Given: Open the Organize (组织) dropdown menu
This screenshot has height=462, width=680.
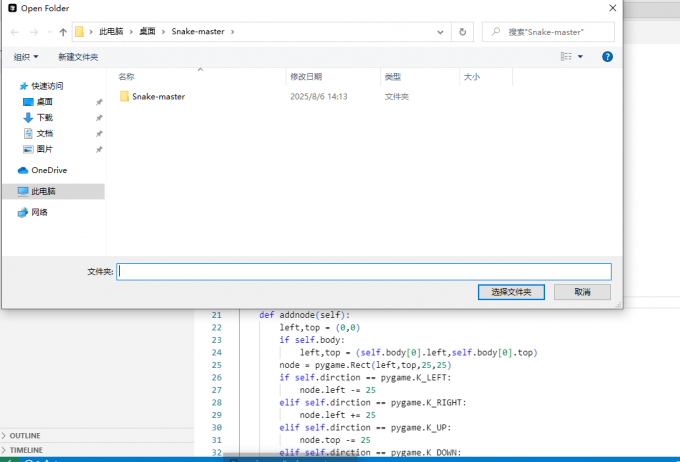Looking at the screenshot, I should [27, 57].
